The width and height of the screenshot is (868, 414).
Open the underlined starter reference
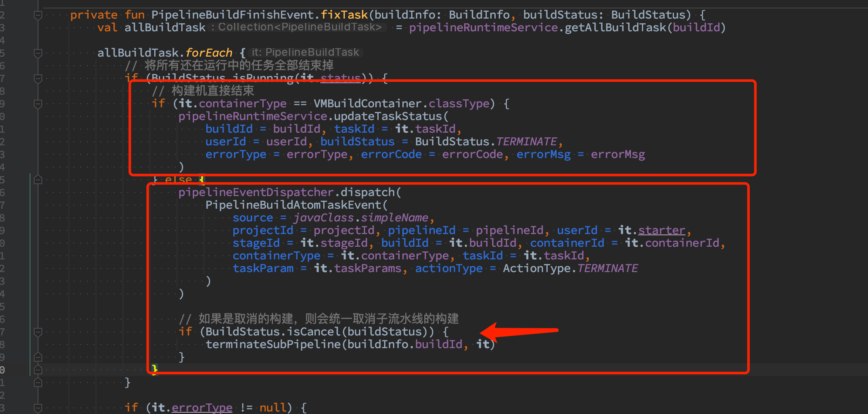tap(661, 230)
